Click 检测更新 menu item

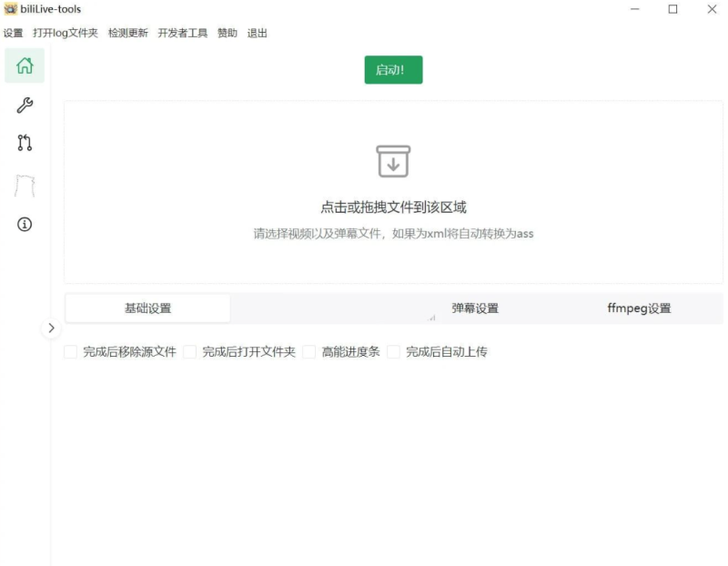point(128,33)
